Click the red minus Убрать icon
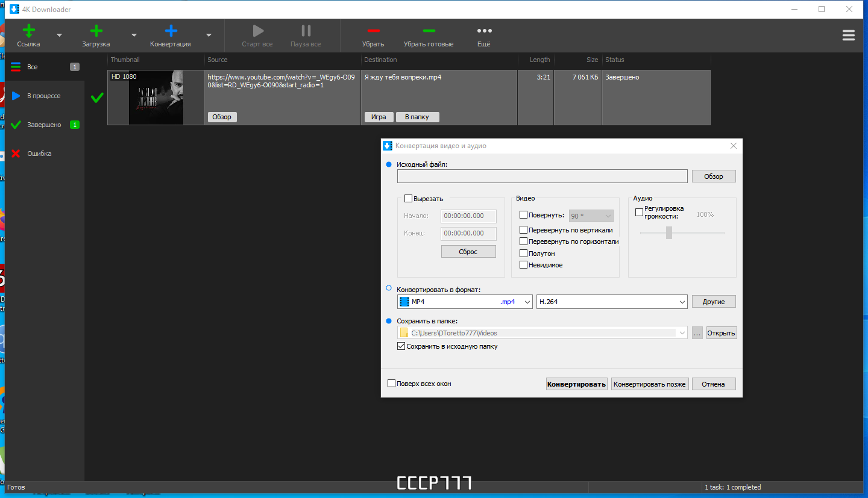This screenshot has height=498, width=868. coord(373,31)
